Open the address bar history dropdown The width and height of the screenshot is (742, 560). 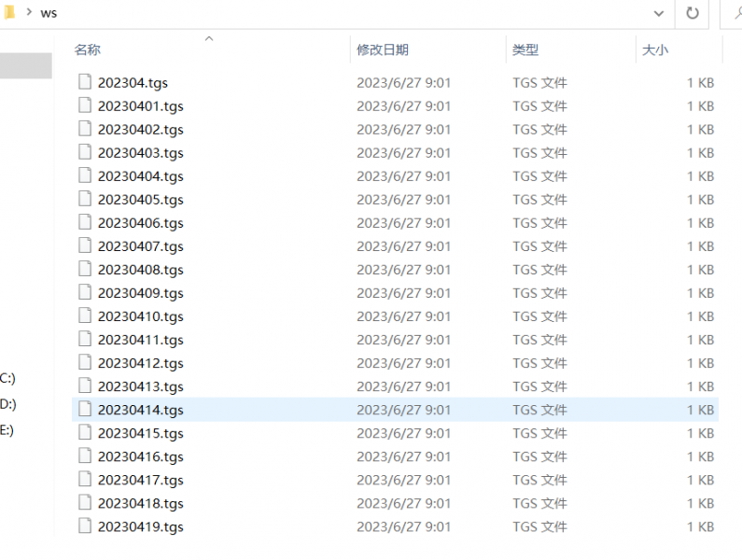[x=659, y=13]
